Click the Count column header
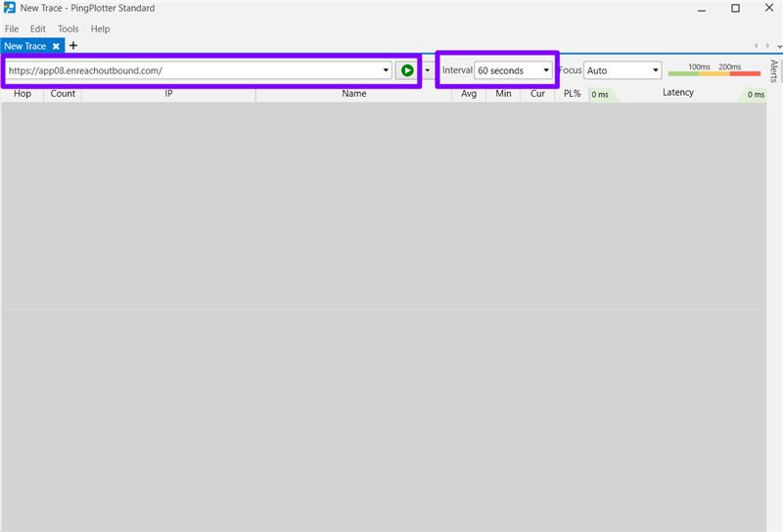 (63, 93)
